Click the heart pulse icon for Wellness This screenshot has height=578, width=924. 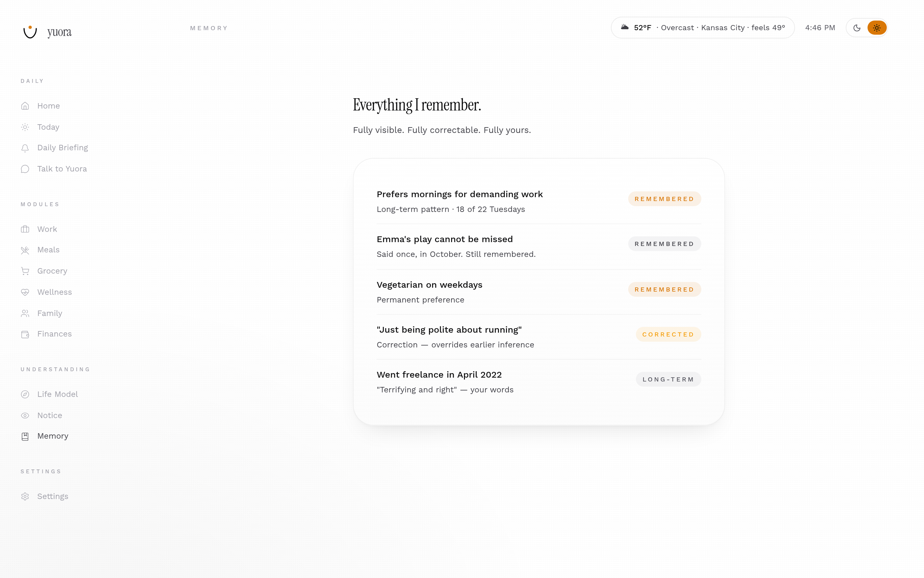point(25,292)
